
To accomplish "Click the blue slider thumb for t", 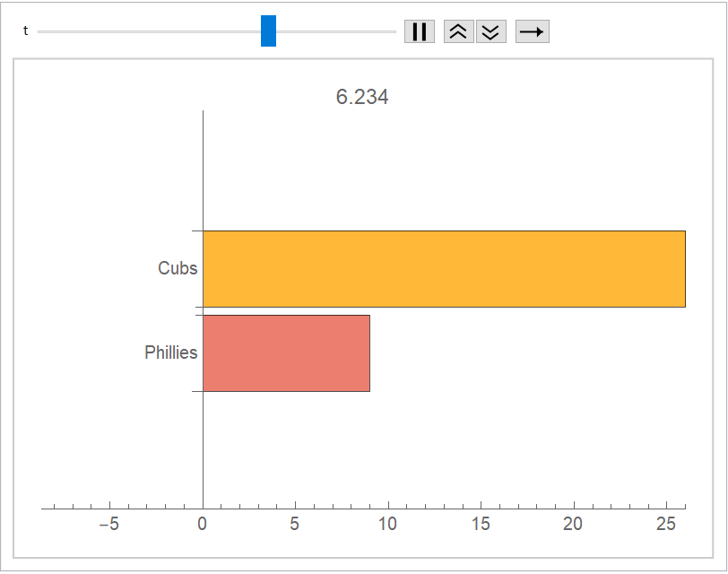I will tap(268, 30).
